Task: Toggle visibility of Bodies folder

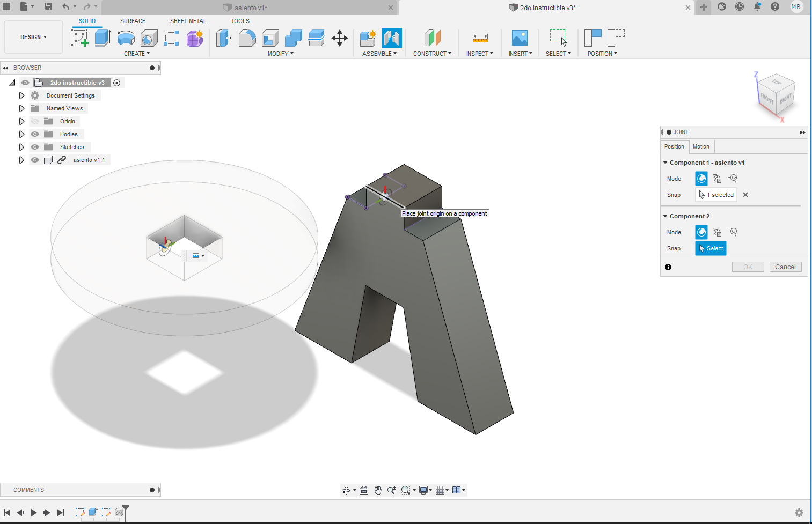Action: pyautogui.click(x=35, y=134)
